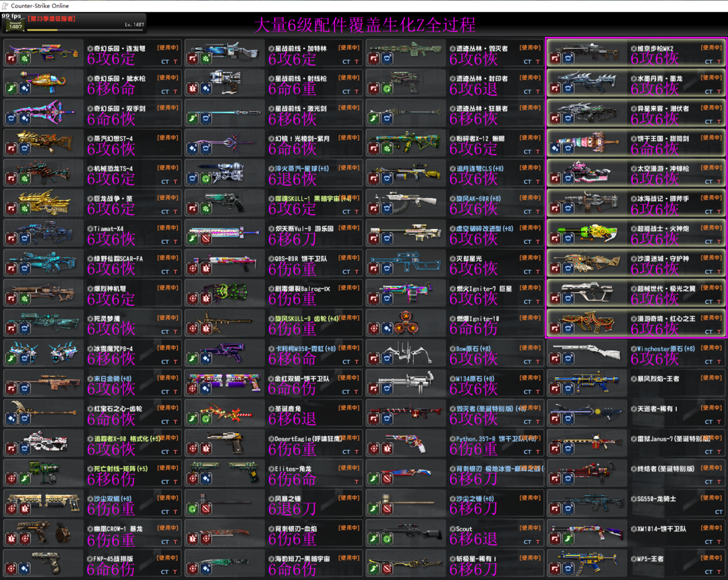Select the Winchester原石 (+8) rifle thumbnail
The image size is (728, 580).
click(x=587, y=352)
